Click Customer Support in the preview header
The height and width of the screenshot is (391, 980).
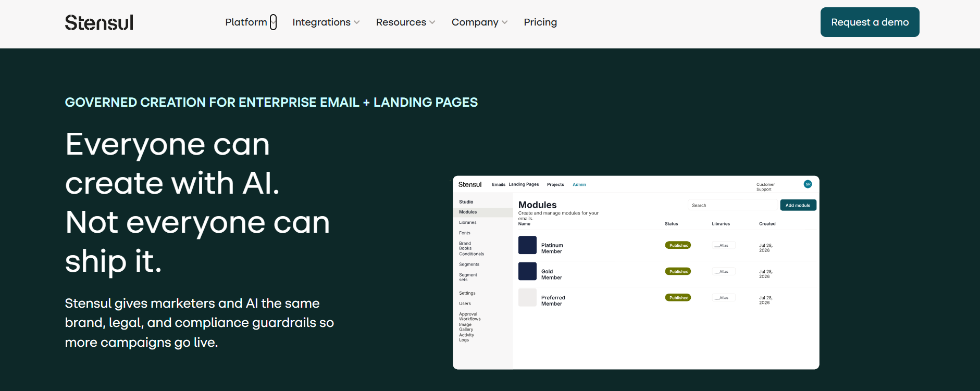click(x=765, y=187)
